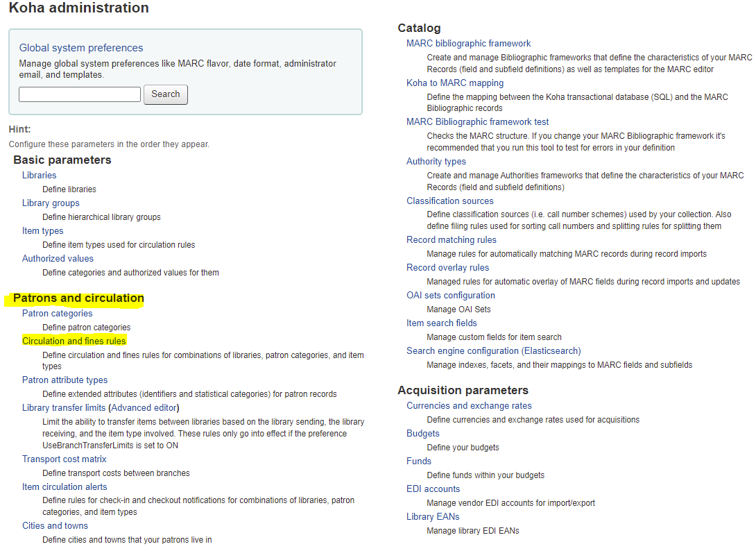Select 'Manage library EDI EANs' text
This screenshot has width=756, height=551.
coord(472,531)
